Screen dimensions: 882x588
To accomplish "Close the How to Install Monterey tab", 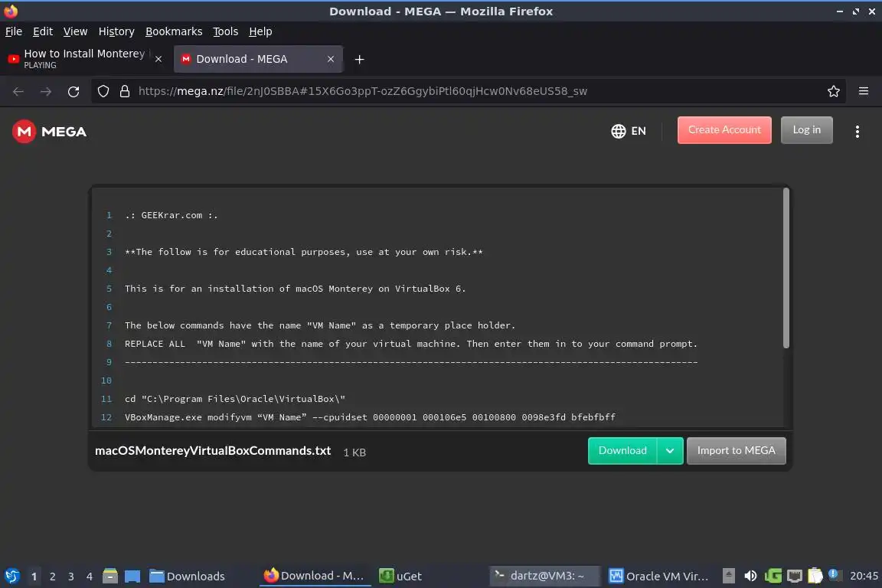I will point(158,59).
